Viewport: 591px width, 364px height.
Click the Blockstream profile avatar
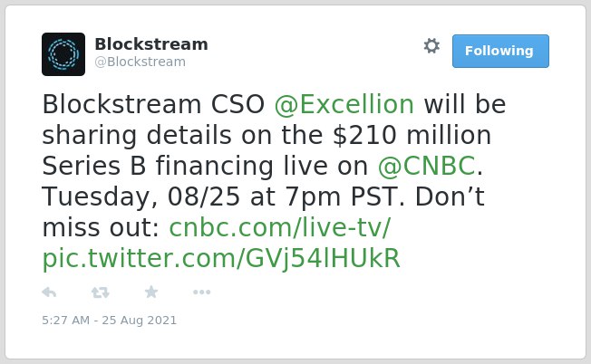point(63,54)
